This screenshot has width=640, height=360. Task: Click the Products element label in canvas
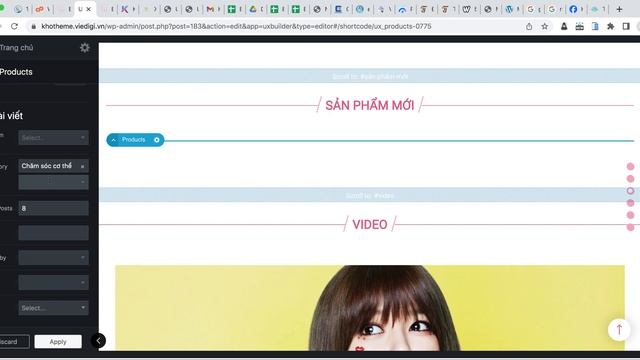point(133,140)
